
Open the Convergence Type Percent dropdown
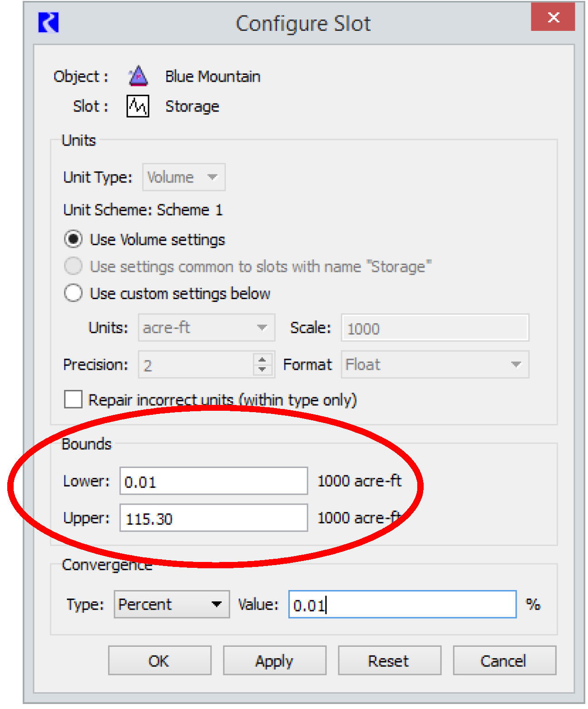pos(171,604)
